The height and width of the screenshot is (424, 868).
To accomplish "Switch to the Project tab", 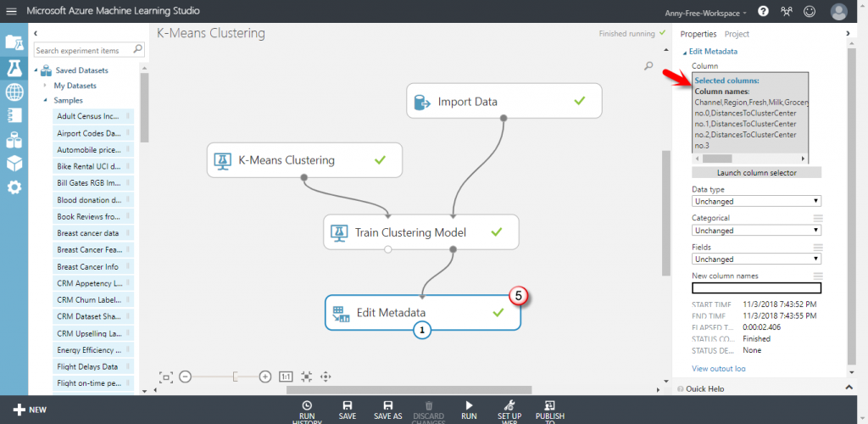I will 737,34.
